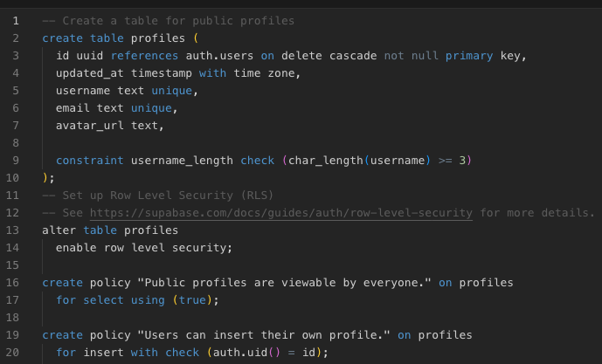Click 'avatar_url' on line 7
Screen dimensions: 602x364
tap(90, 126)
